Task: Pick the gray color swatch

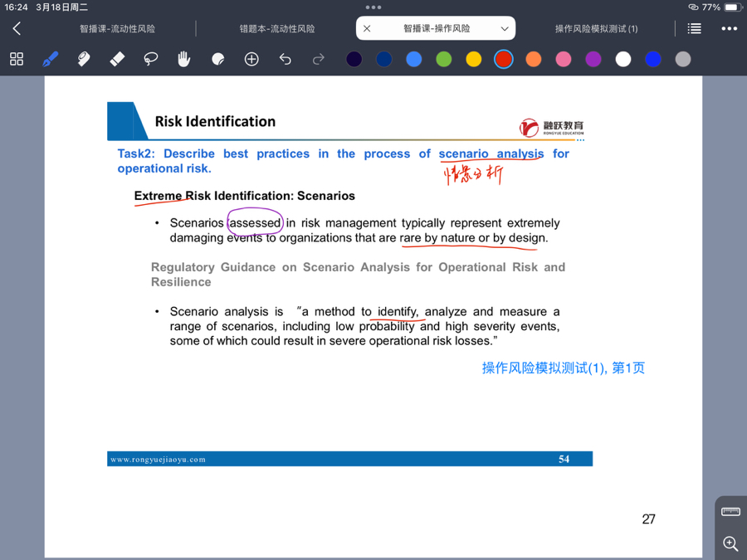Action: 683,59
